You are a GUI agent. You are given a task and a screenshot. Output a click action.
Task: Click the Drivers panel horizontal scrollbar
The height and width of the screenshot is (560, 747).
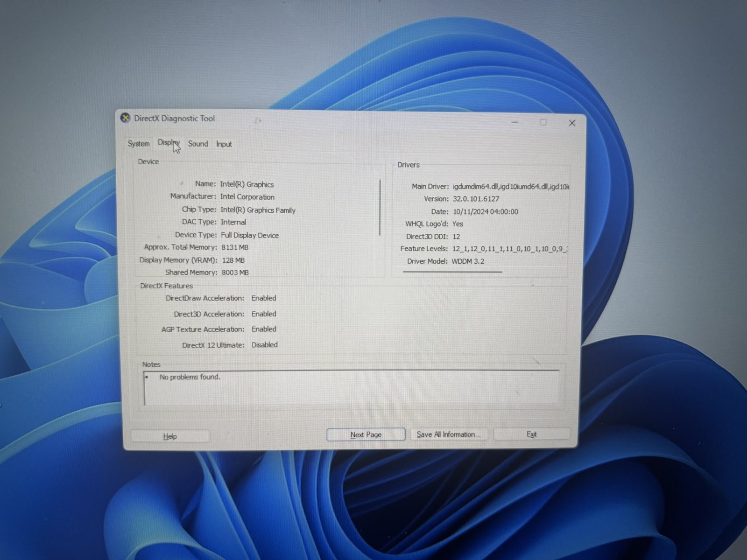pos(452,272)
